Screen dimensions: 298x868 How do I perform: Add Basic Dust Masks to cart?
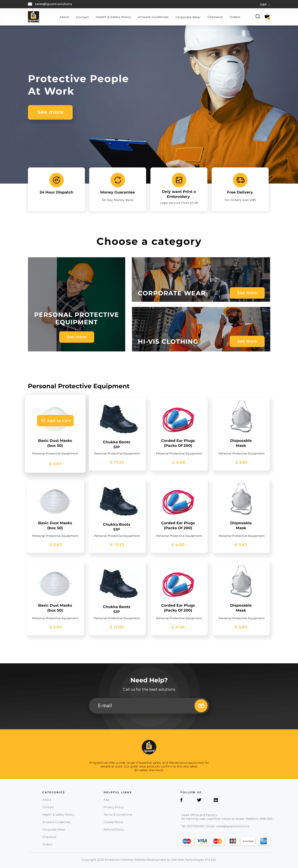pos(55,421)
